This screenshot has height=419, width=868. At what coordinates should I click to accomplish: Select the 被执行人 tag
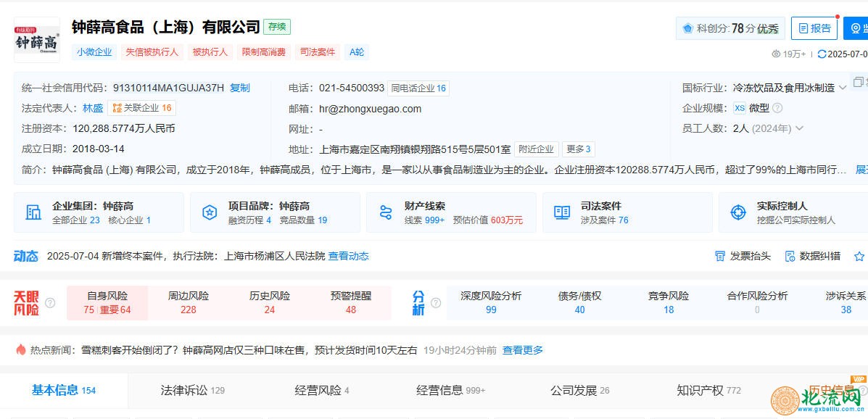tap(210, 52)
